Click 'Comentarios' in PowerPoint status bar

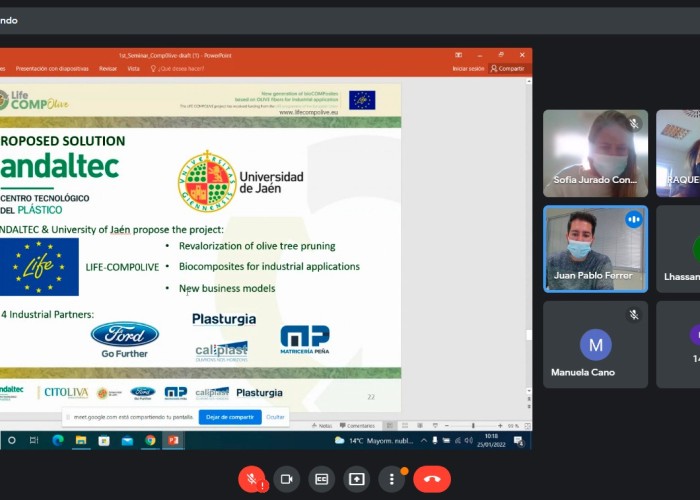[357, 425]
